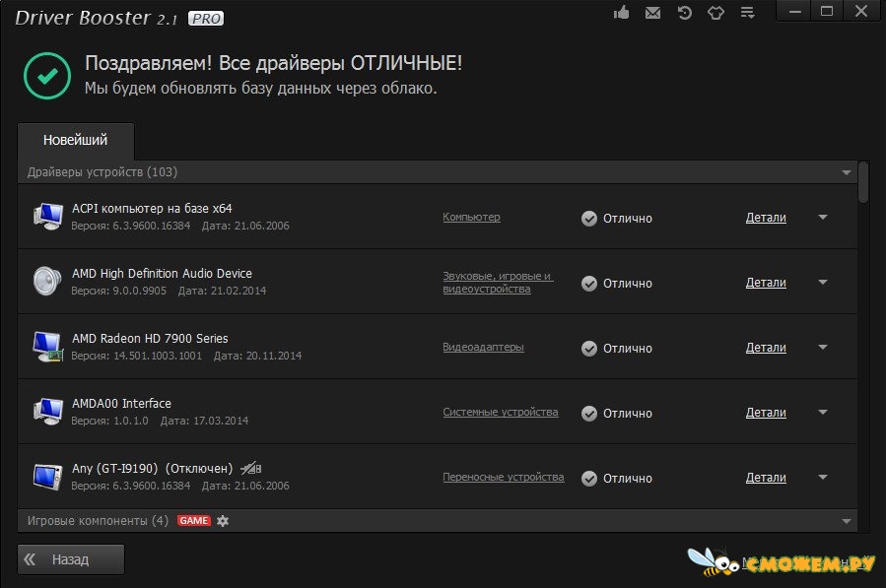
Task: Select AMDA00 Interface name
Action: coord(121,403)
